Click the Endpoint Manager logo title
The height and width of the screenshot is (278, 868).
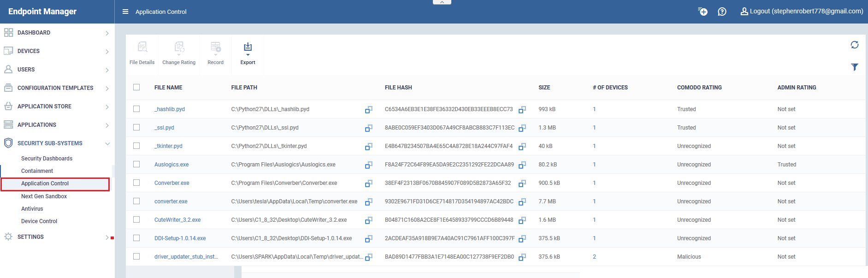[42, 12]
